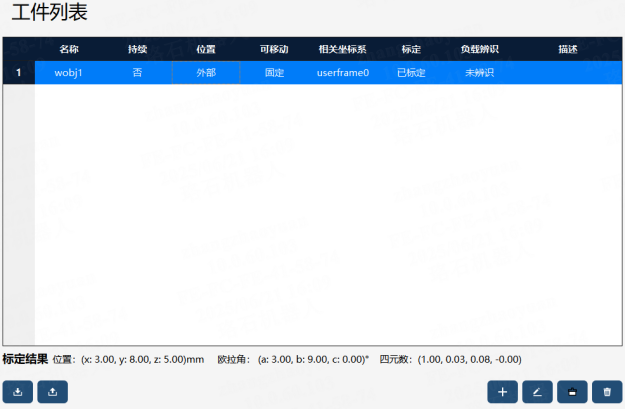Click the 否 persistent cell
625x409 pixels.
click(x=137, y=73)
